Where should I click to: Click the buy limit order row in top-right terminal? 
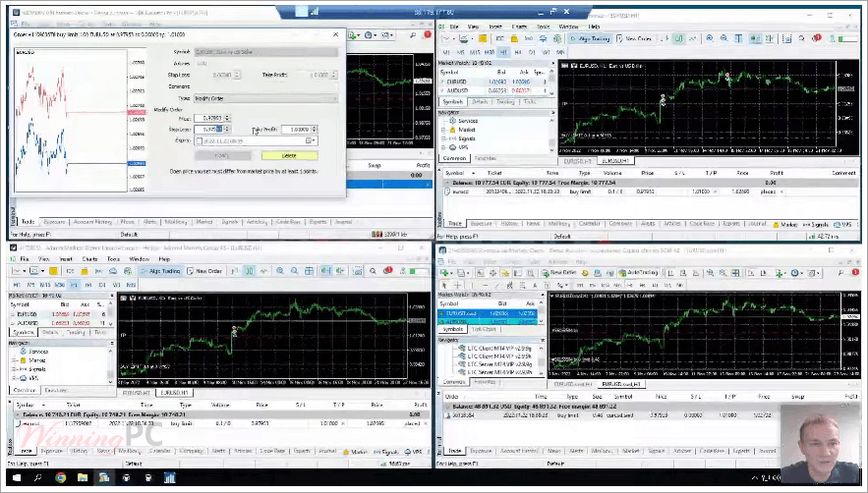click(651, 192)
